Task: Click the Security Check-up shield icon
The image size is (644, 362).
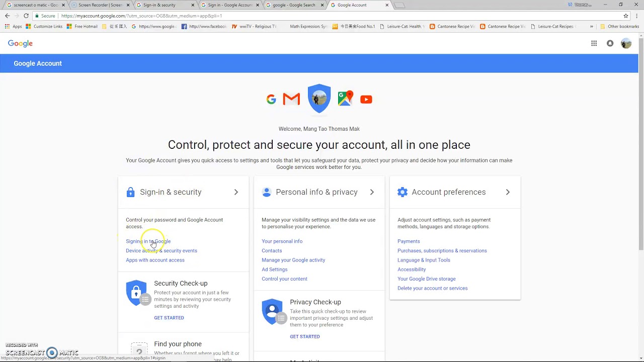Action: tap(137, 293)
